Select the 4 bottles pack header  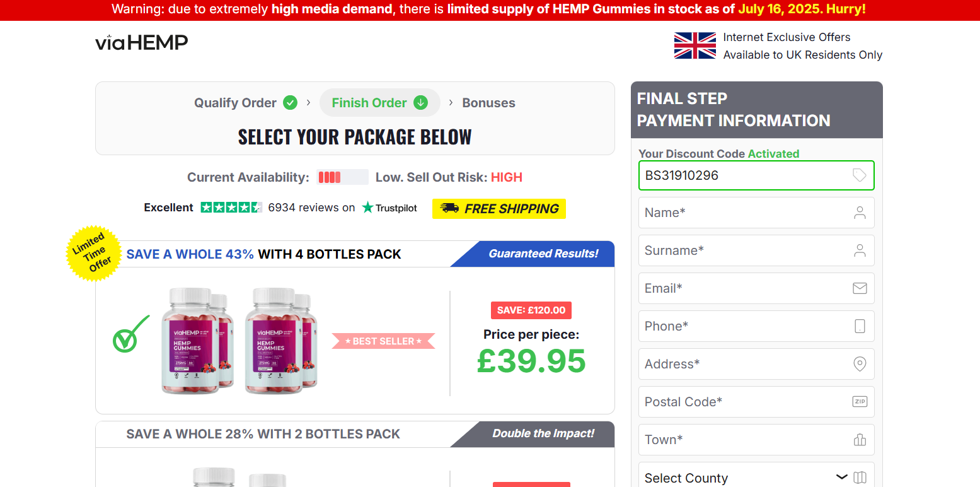(263, 254)
